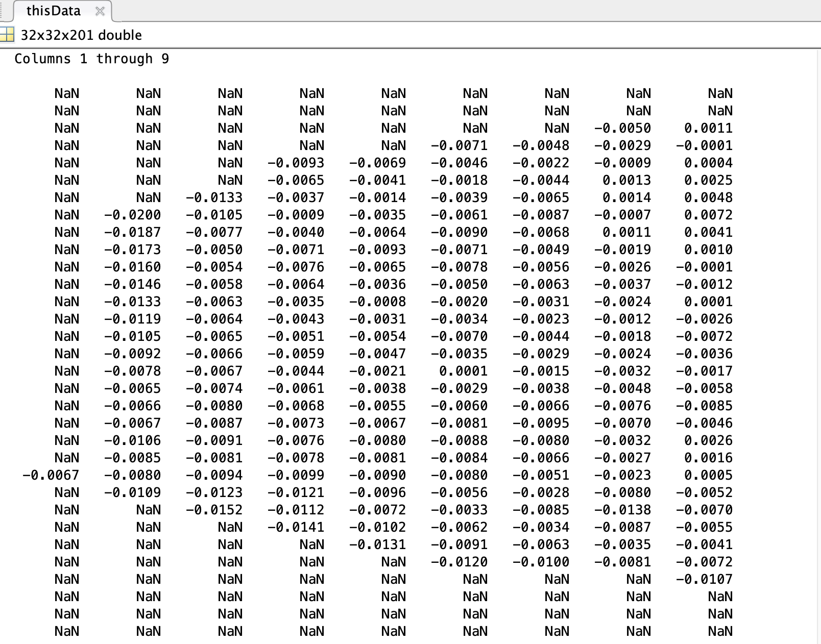Select the cell showing -0.0160
Viewport: 821px width, 644px height.
coord(133,267)
